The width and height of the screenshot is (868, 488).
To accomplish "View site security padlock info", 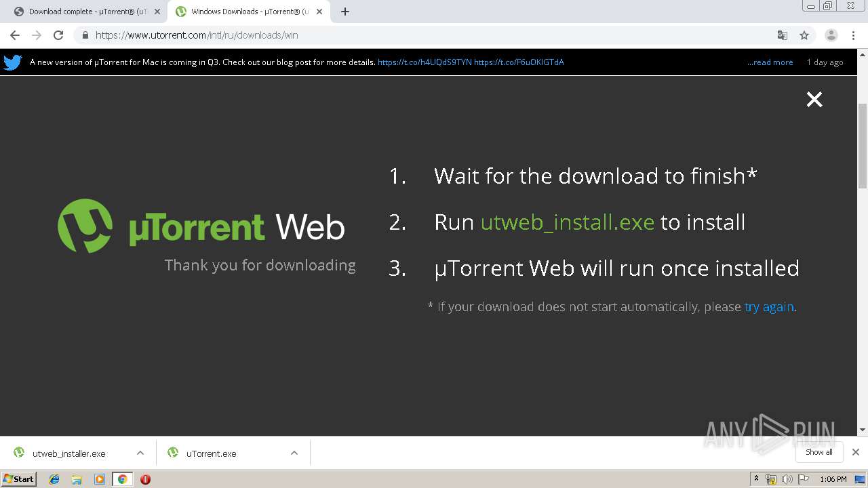I will point(85,35).
